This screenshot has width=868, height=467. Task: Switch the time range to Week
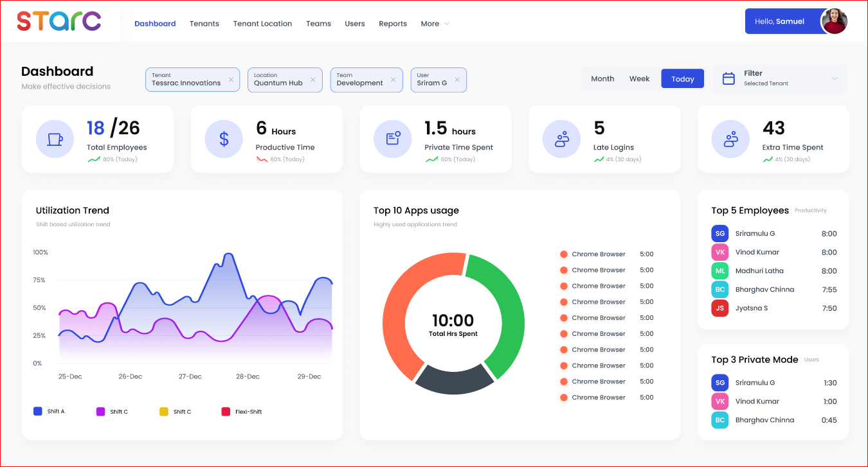639,78
